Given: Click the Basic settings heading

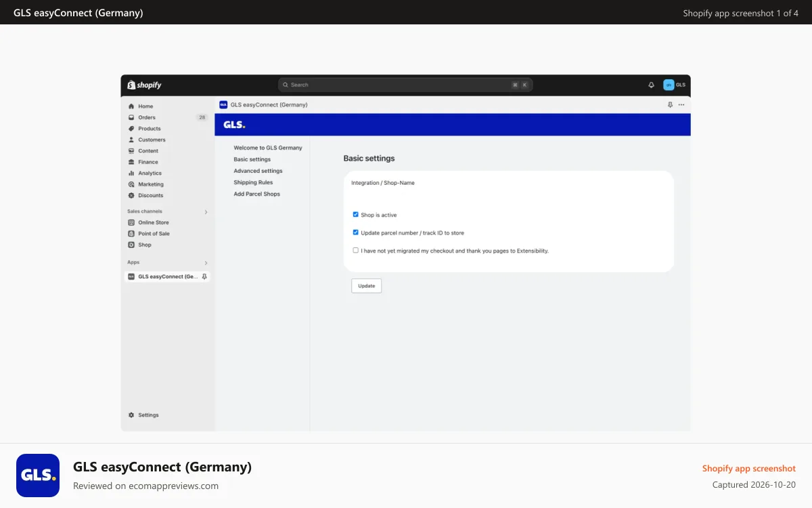Looking at the screenshot, I should [x=369, y=158].
